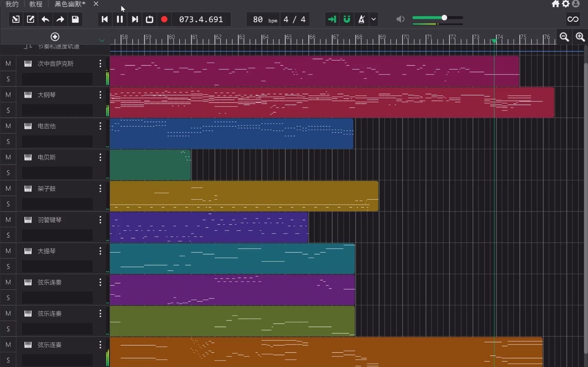
Task: Select the 羽管键琴 track name
Action: (x=50, y=220)
